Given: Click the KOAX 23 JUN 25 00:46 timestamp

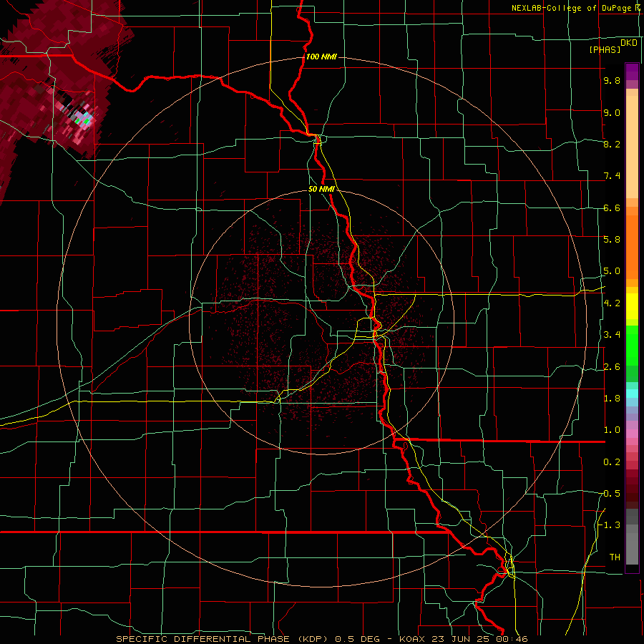Looking at the screenshot, I should click(x=463, y=639).
